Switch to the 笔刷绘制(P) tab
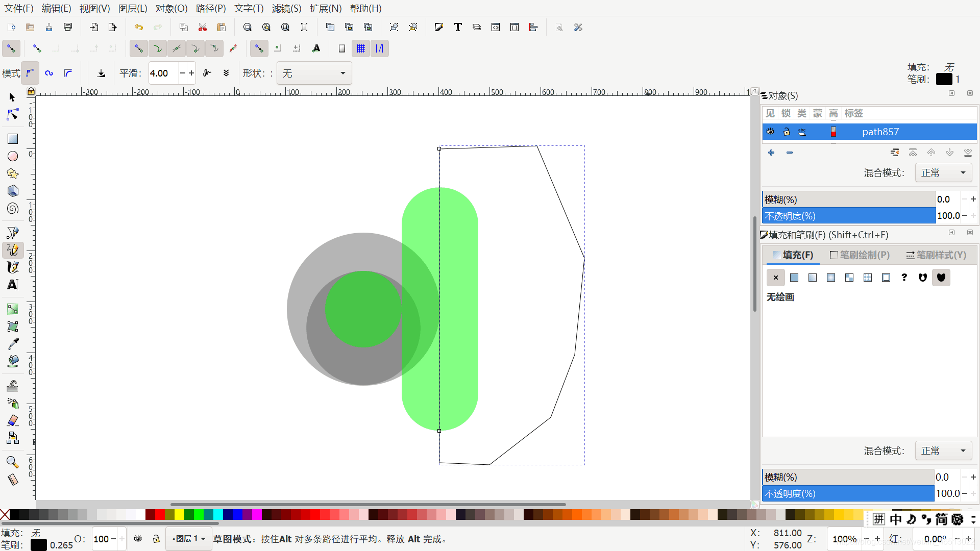The image size is (980, 551). (860, 255)
